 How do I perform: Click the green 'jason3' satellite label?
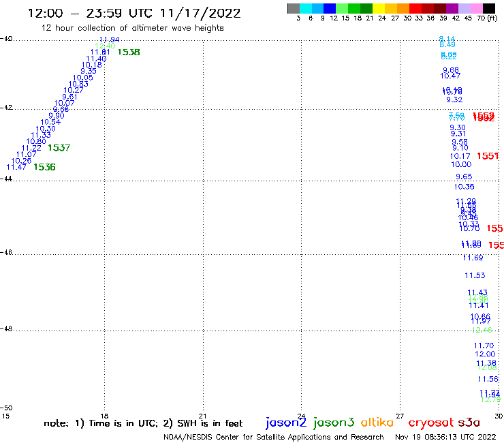[334, 423]
